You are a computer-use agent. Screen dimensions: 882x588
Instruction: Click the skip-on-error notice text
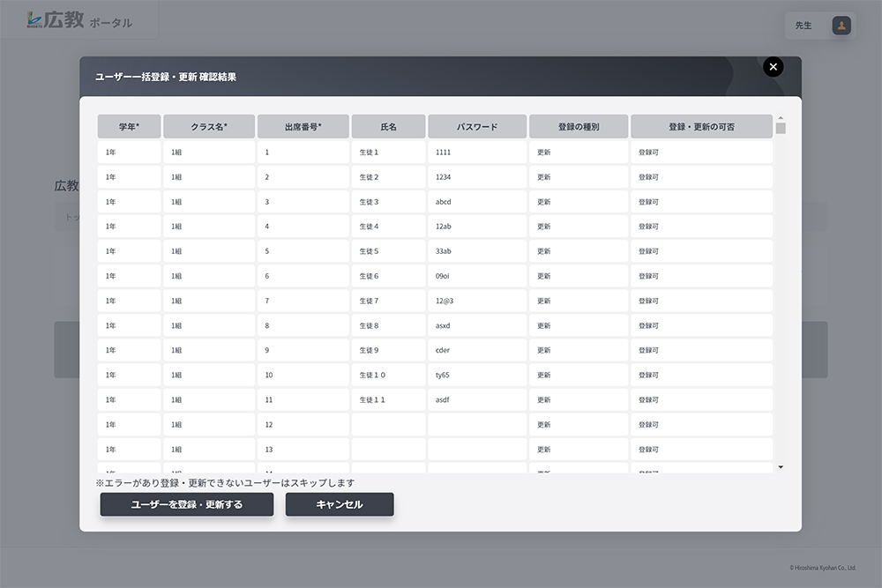point(225,483)
